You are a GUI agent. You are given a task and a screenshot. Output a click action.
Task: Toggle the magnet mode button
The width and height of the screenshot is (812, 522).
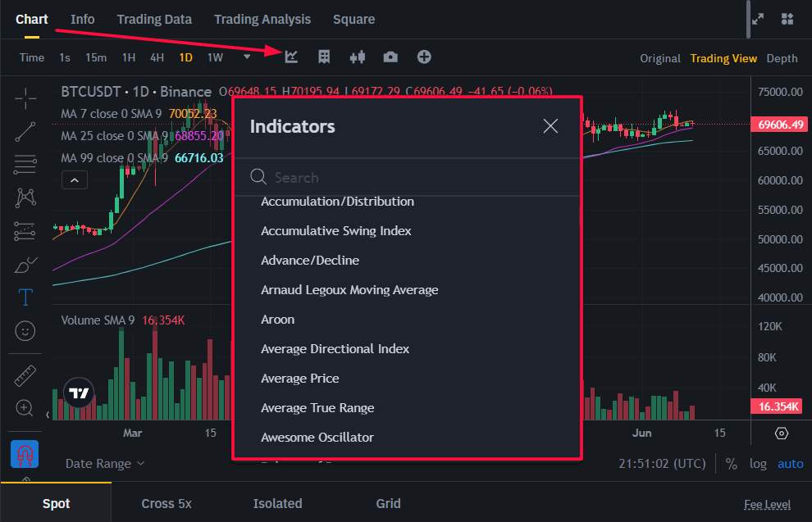pos(25,454)
